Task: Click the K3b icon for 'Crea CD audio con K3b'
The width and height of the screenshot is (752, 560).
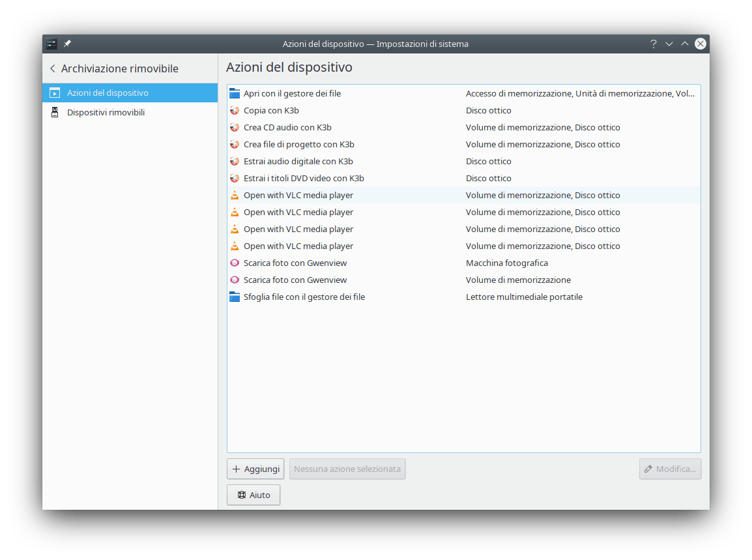Action: click(235, 128)
